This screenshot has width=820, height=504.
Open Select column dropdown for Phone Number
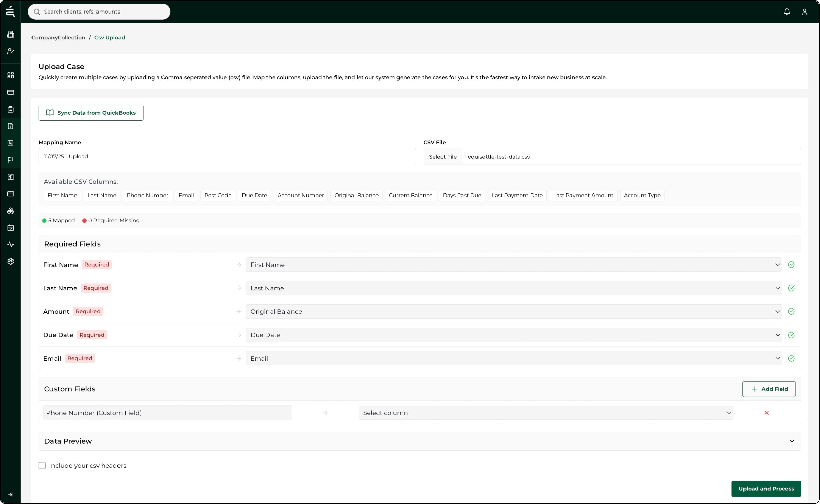click(545, 413)
